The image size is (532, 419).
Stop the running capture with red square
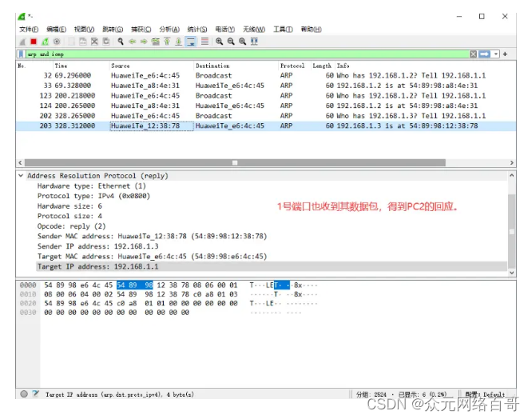pos(34,42)
